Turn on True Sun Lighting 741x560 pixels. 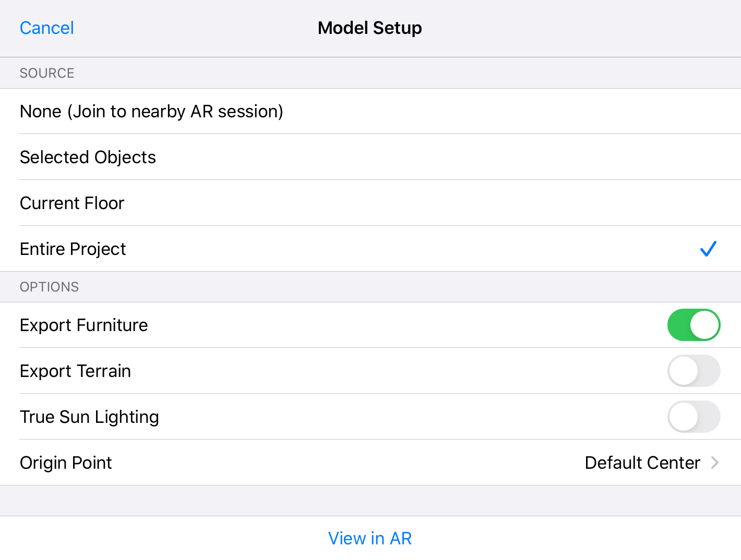[694, 417]
